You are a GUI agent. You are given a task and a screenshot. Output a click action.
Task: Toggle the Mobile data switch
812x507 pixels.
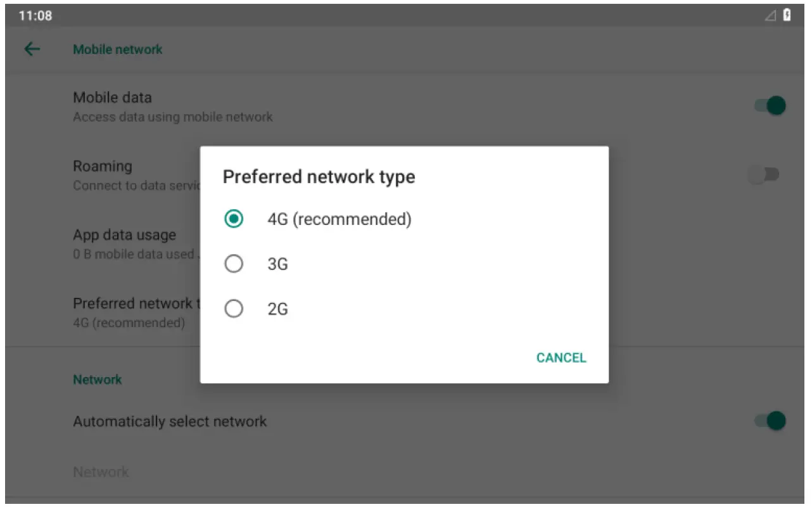point(770,106)
